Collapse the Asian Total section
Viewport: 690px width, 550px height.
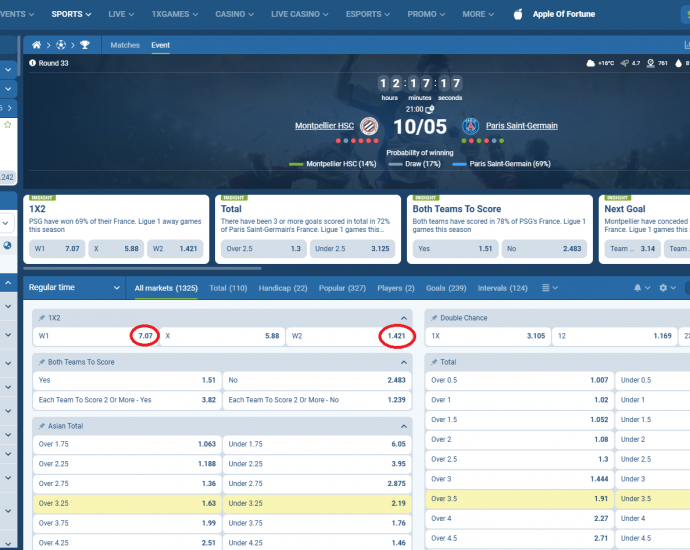coord(404,426)
